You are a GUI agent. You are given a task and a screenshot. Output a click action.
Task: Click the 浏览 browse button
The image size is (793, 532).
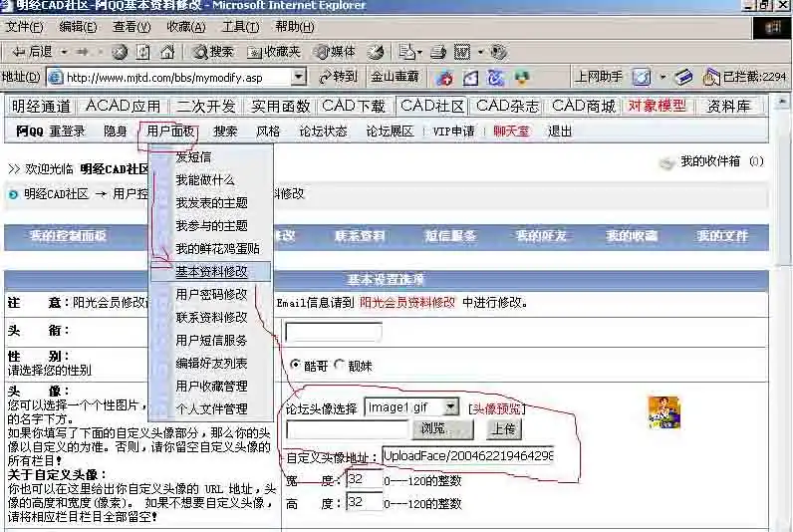coord(442,429)
